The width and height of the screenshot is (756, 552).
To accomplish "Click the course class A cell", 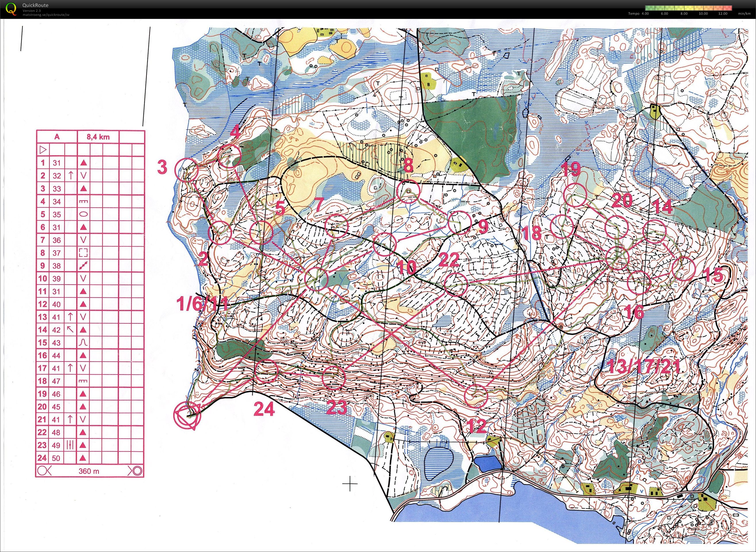I will click(x=57, y=137).
